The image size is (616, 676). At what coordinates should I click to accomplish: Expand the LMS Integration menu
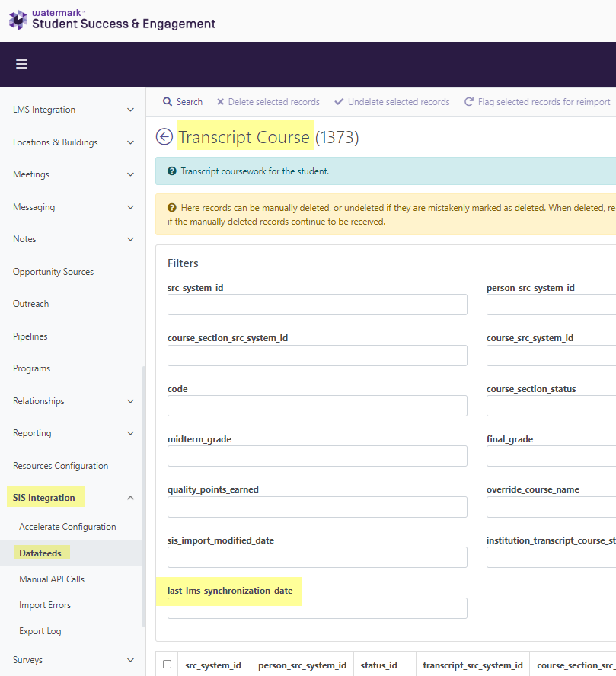(x=130, y=110)
